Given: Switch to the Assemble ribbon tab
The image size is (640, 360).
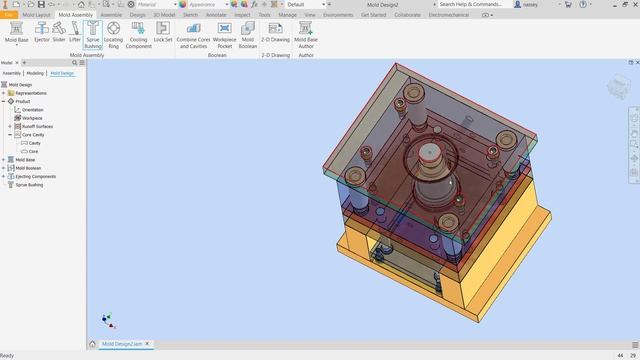Looking at the screenshot, I should pyautogui.click(x=111, y=15).
